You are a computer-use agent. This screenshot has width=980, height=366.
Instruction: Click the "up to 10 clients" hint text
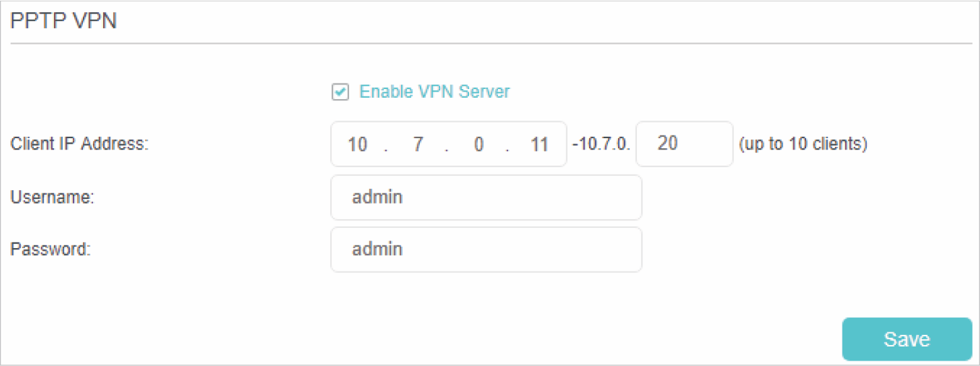point(803,144)
